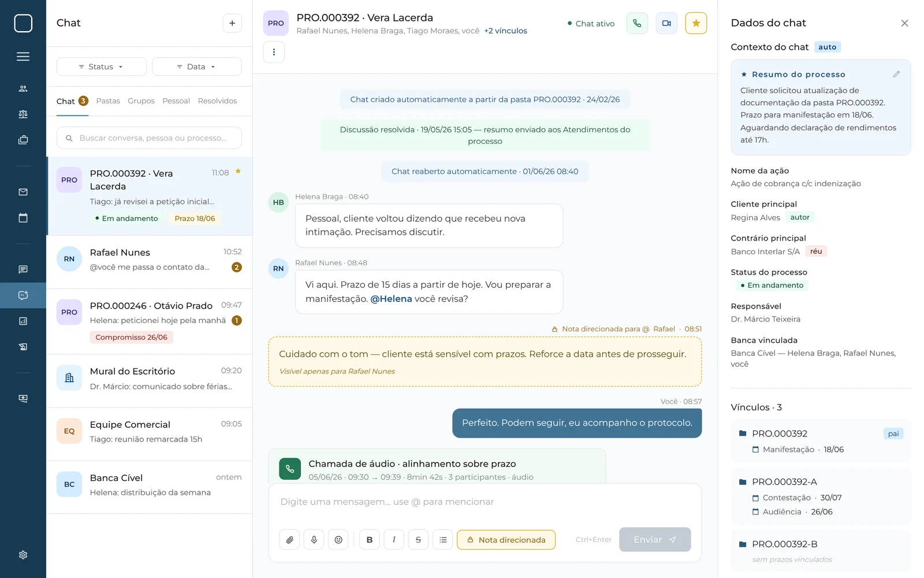Open the Equipe Comercial conversation

(149, 434)
